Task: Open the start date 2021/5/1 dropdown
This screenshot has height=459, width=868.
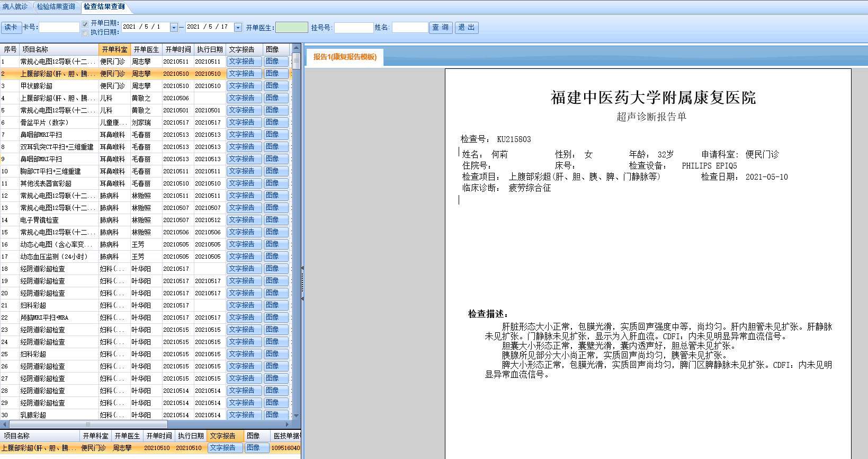Action: tap(174, 27)
